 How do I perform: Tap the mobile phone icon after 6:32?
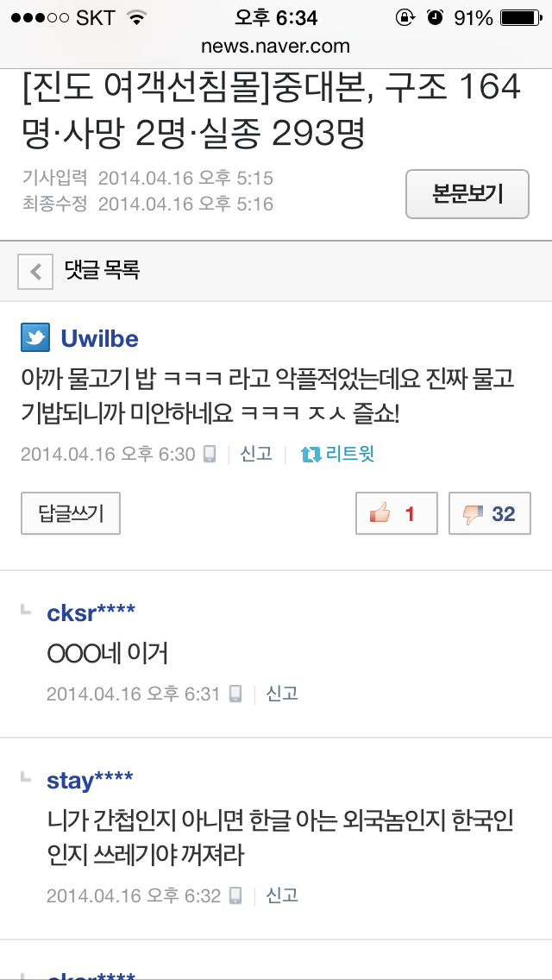point(235,895)
